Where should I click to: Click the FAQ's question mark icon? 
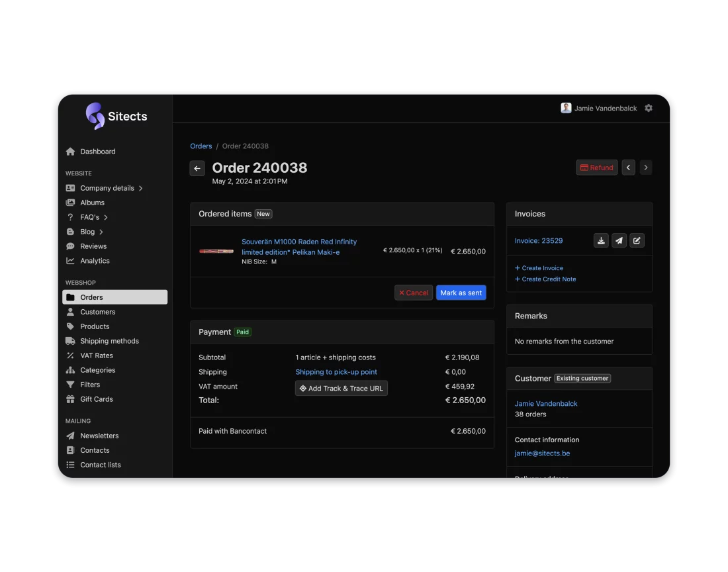coord(70,217)
